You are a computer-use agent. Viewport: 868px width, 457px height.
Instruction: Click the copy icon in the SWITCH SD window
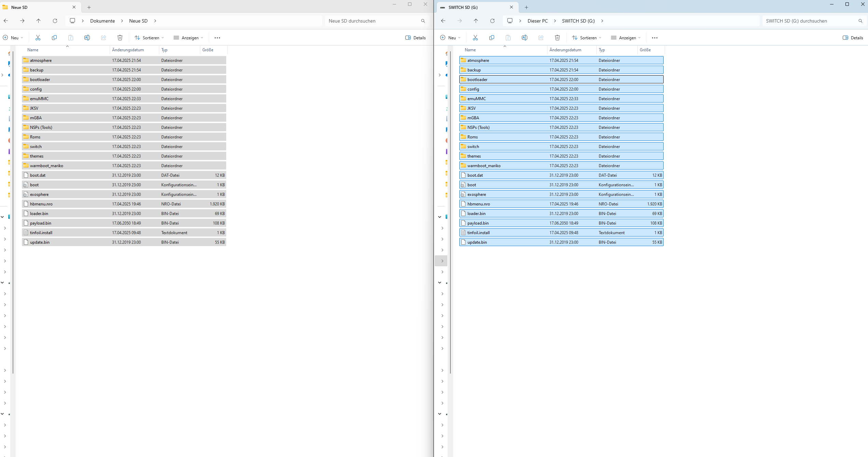tap(492, 38)
